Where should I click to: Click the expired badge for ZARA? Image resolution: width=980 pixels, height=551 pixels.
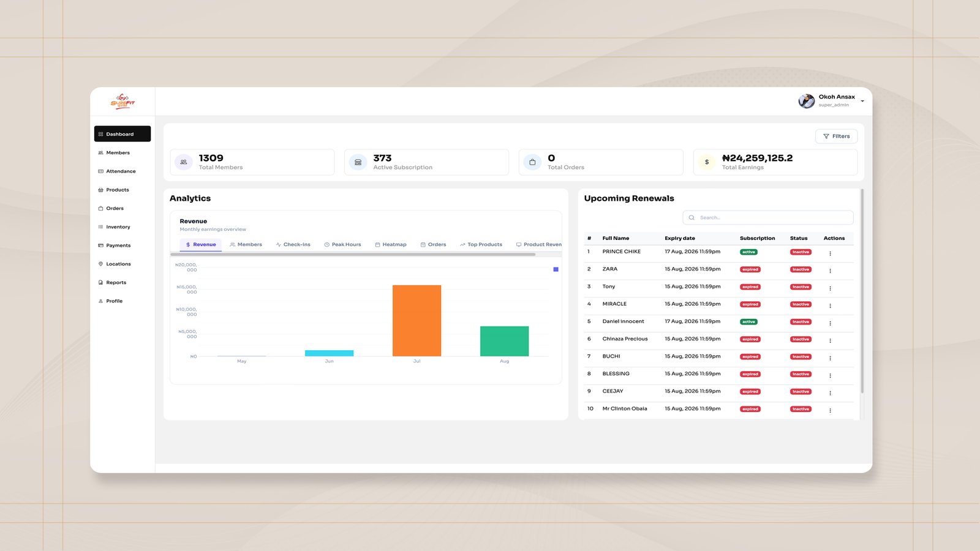tap(750, 269)
